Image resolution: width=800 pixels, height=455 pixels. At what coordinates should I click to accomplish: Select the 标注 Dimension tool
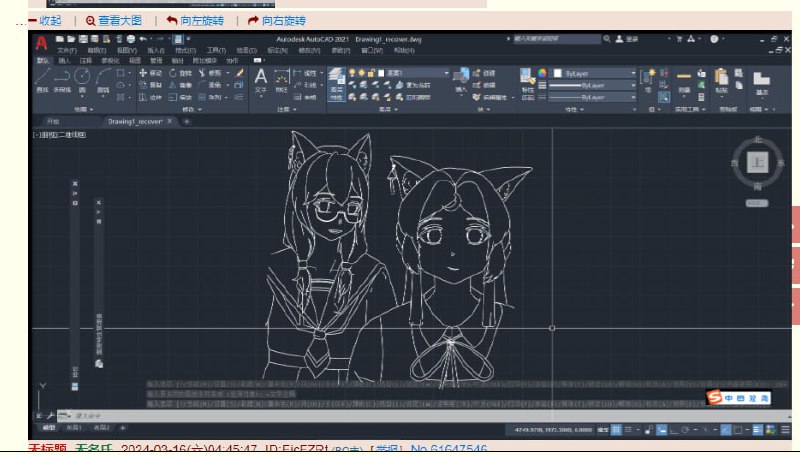click(282, 82)
